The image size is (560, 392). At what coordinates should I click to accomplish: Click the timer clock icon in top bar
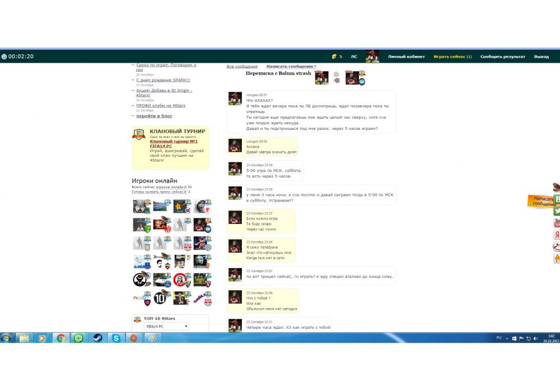pyautogui.click(x=4, y=57)
